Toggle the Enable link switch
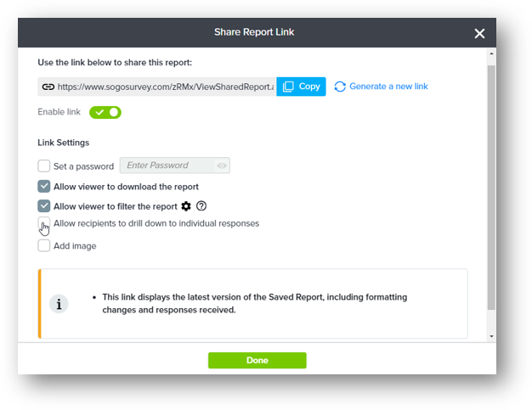The width and height of the screenshot is (532, 410). point(105,112)
